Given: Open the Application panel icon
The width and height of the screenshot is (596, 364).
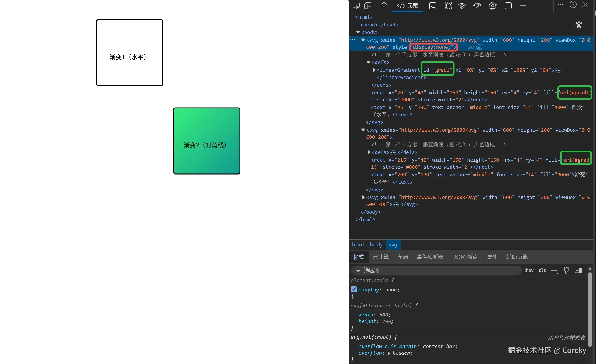Looking at the screenshot, I should [x=508, y=6].
